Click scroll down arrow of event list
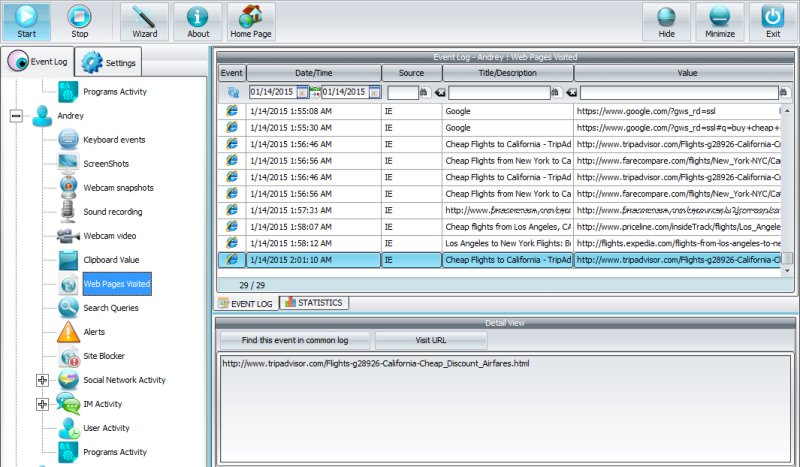 787,271
